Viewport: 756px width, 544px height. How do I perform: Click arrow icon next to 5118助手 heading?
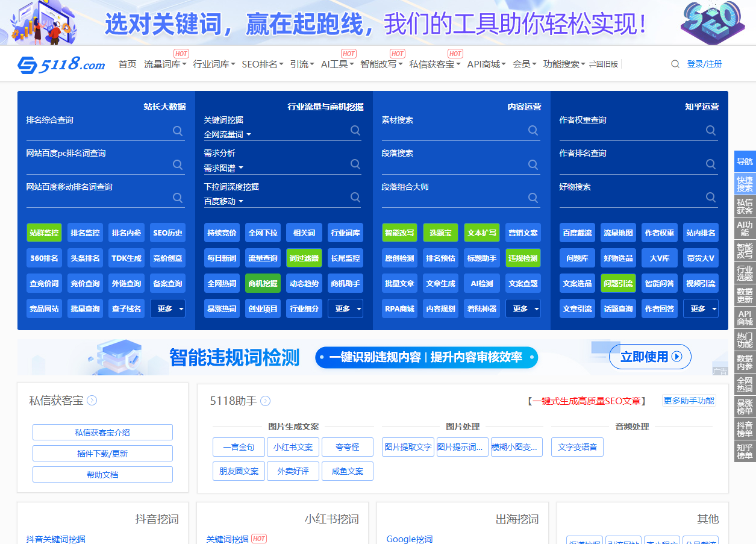[265, 401]
